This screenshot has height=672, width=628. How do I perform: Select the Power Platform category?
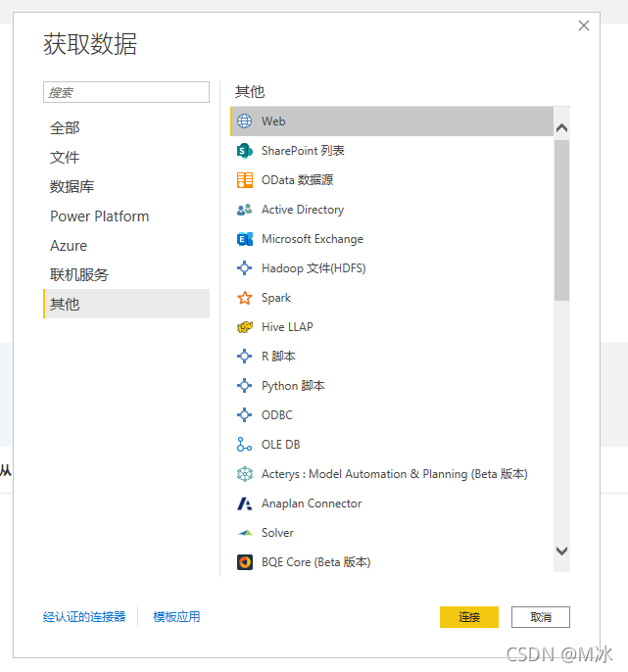pyautogui.click(x=126, y=216)
